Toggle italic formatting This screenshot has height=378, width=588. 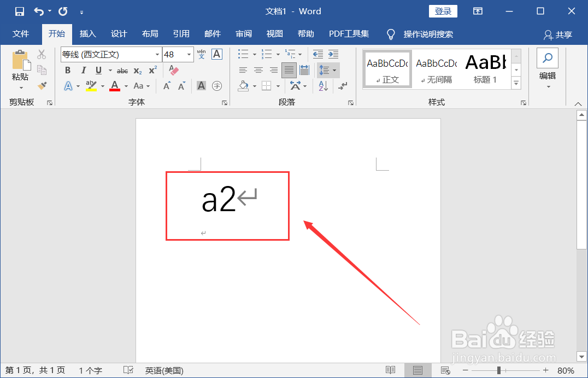83,70
